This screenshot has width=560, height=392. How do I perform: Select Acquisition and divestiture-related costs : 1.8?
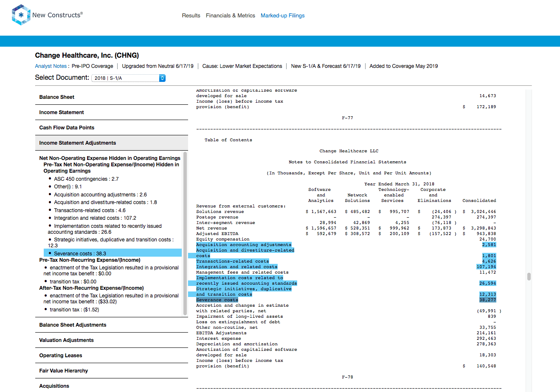(105, 202)
